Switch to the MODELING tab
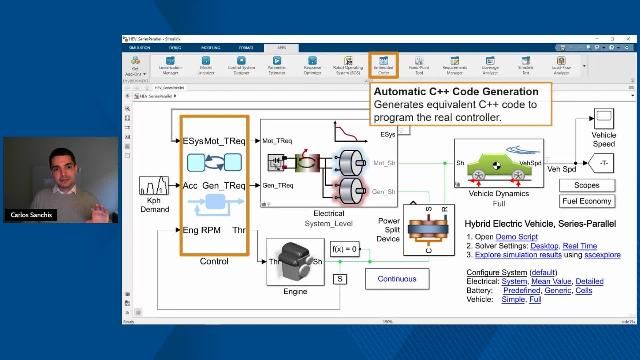This screenshot has width=640, height=360. coord(210,48)
